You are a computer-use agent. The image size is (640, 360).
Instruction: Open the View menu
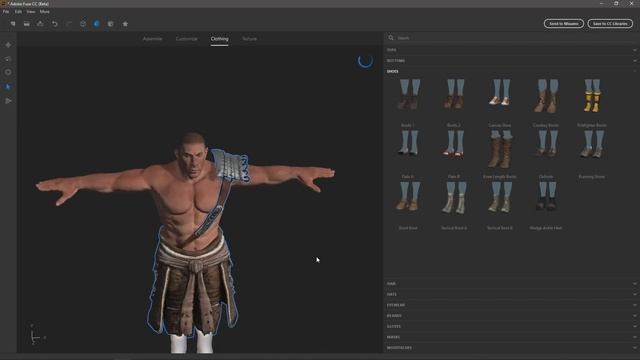31,12
